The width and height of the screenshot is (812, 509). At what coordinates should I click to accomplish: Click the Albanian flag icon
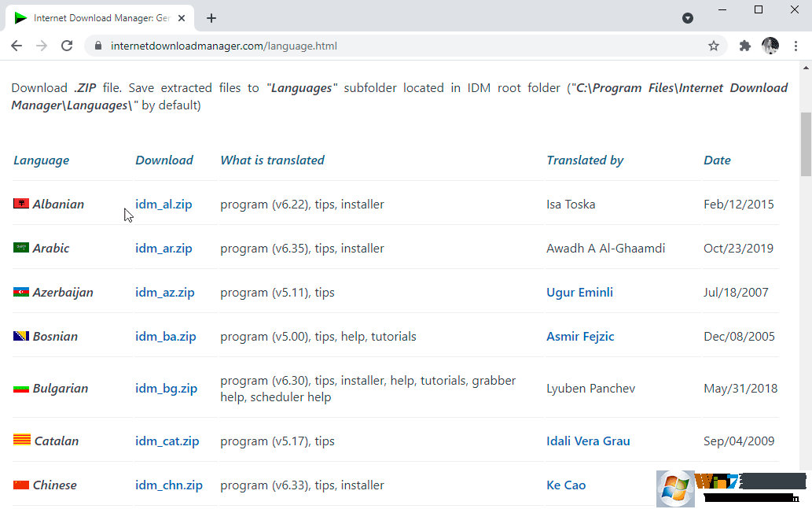click(20, 202)
